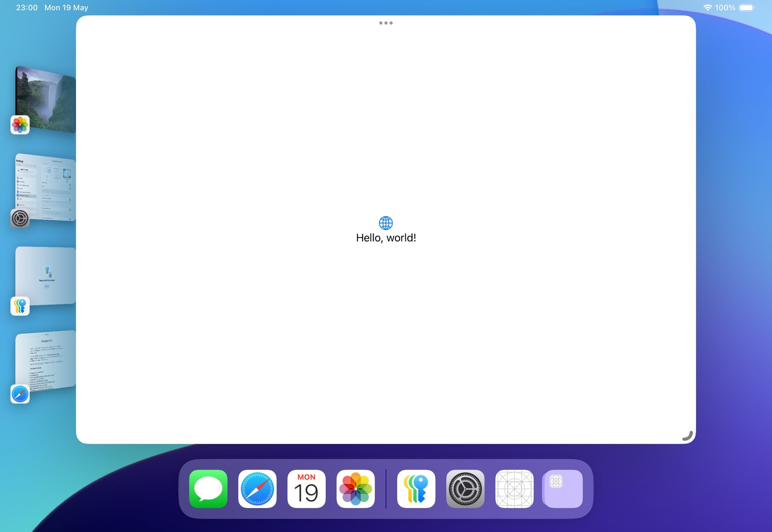Tap the Wi-Fi indicator in the status bar
Screen dimensions: 772x532
708,7
